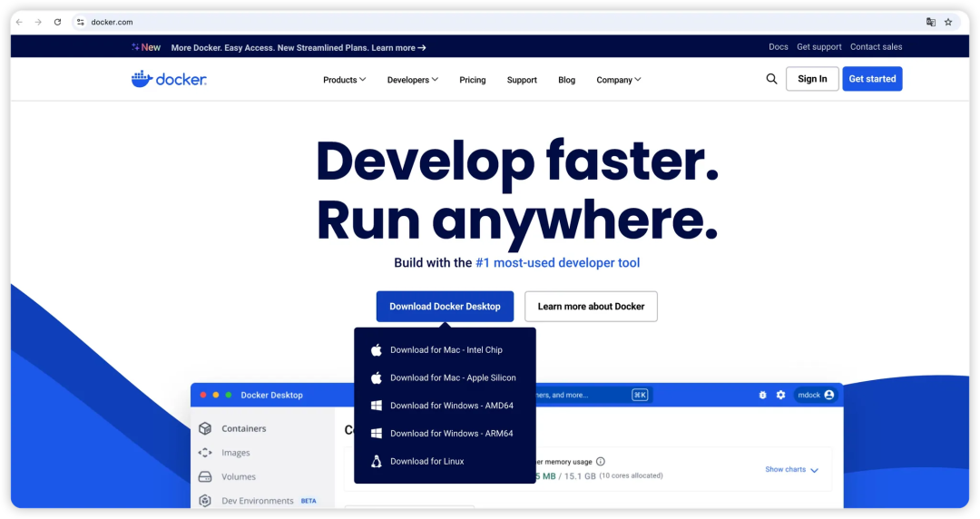This screenshot has height=519, width=980.
Task: Open the Docs link in top banner
Action: pyautogui.click(x=779, y=47)
